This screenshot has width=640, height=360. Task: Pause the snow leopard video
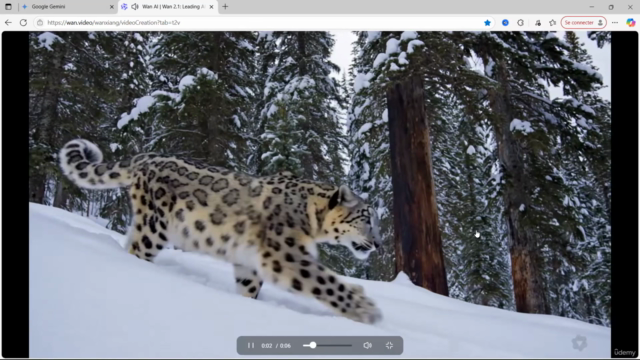(251, 345)
